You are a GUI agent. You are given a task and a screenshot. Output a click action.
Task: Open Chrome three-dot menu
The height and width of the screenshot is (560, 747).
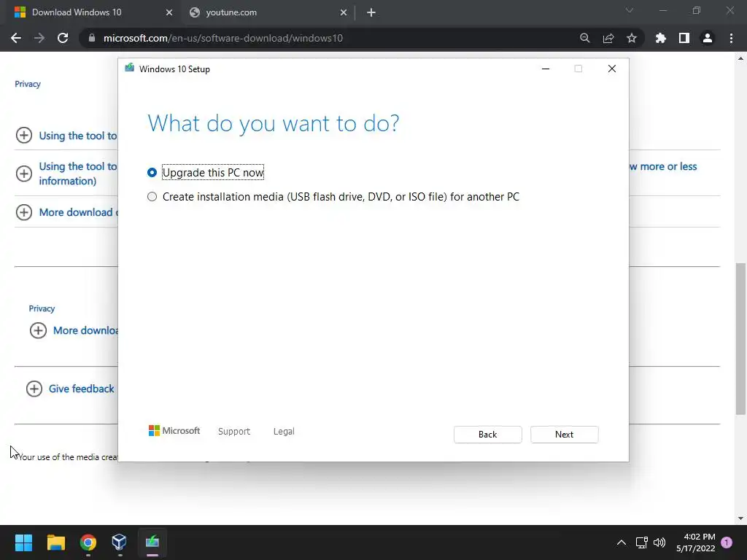coord(731,38)
